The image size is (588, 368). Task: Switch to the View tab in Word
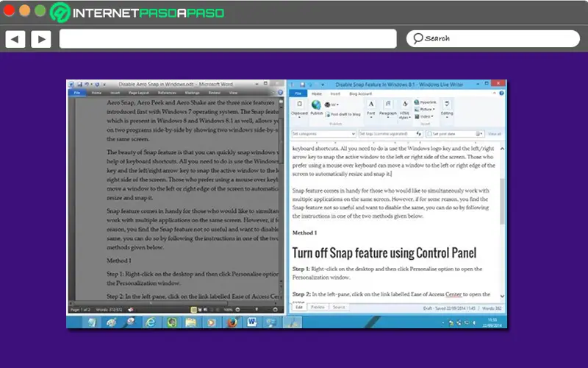tap(233, 93)
